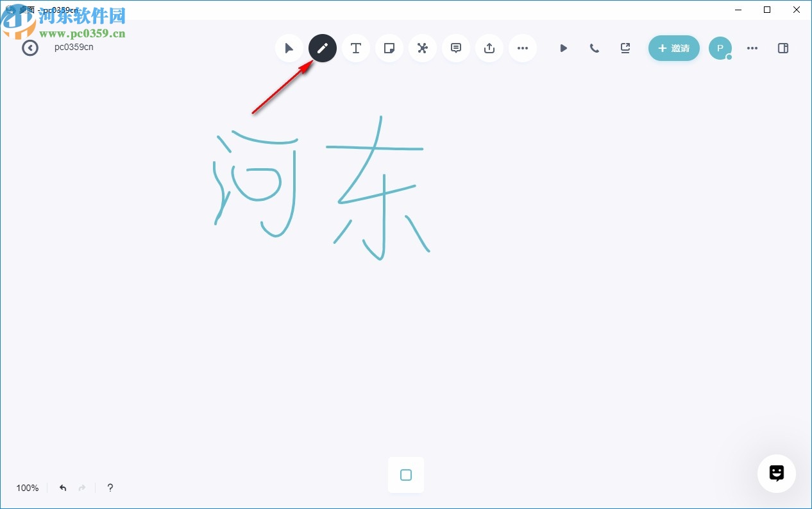
Task: Open the top-right overflow menu
Action: point(752,47)
